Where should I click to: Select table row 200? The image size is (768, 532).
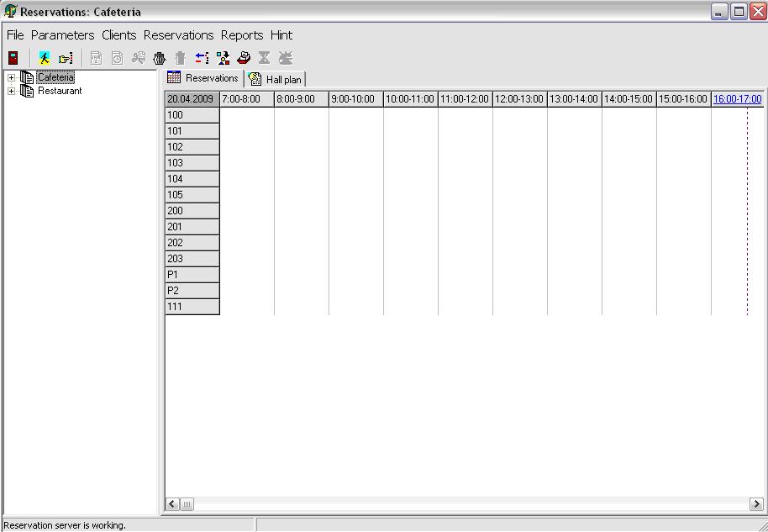click(x=192, y=211)
